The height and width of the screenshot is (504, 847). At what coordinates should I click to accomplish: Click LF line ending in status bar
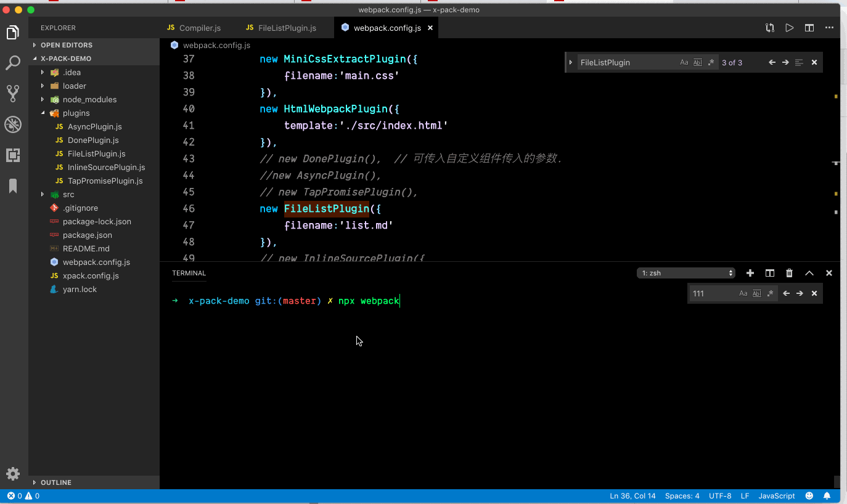(x=745, y=496)
